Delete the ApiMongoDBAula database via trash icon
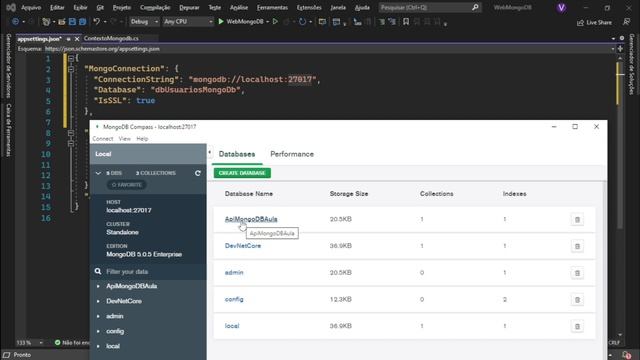This screenshot has height=360, width=640. (x=577, y=220)
